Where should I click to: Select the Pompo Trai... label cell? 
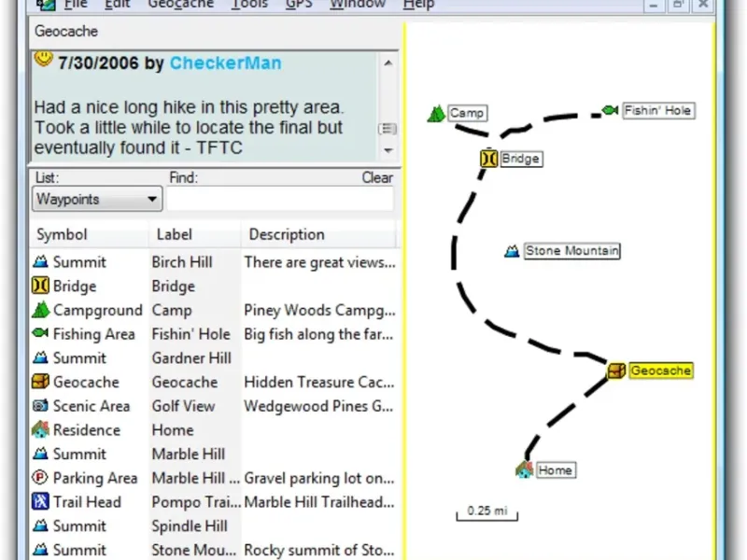[196, 502]
